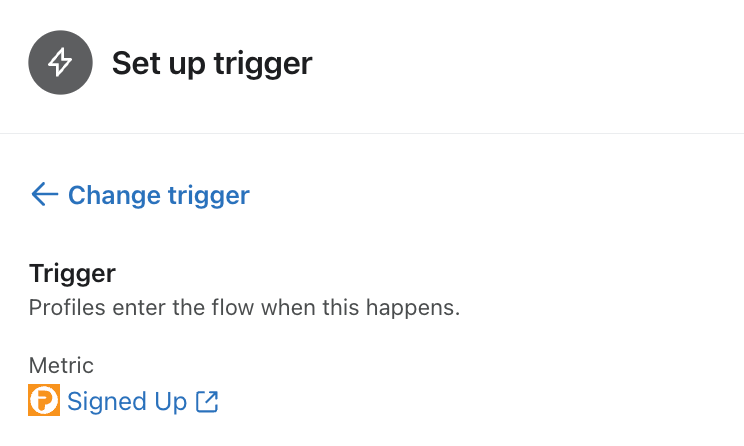Click the word "Up" in the metric link

point(170,402)
